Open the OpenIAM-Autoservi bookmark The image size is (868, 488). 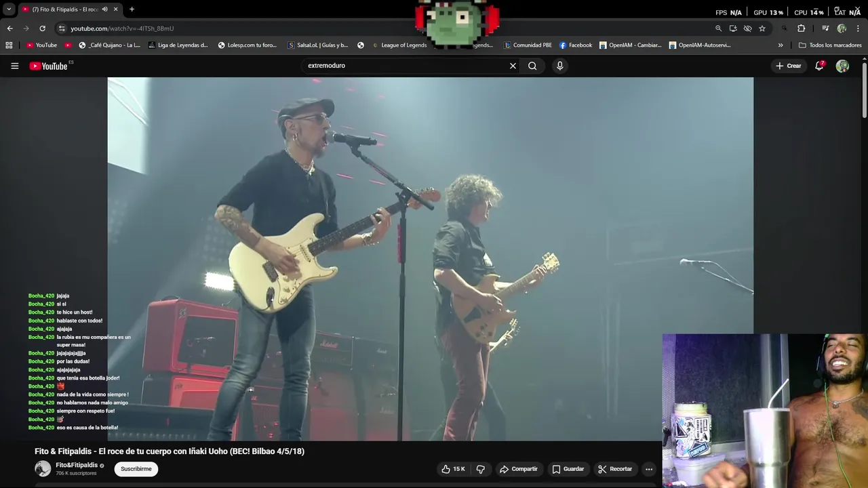coord(700,45)
